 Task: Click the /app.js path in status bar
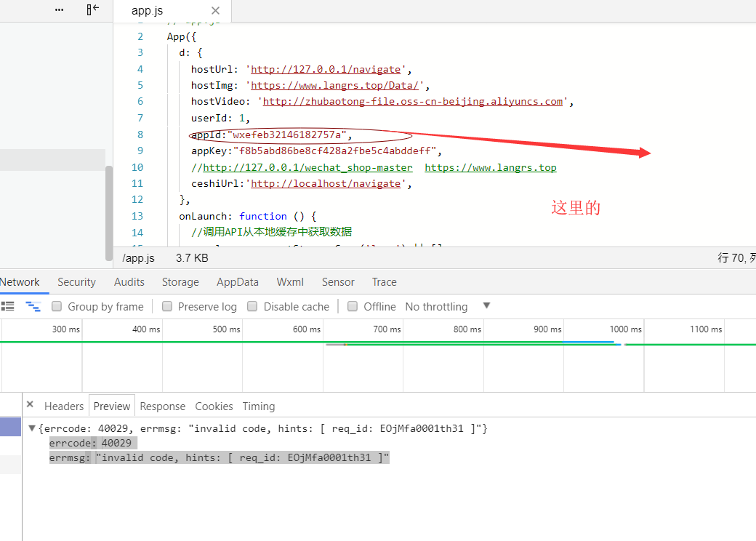coord(138,258)
